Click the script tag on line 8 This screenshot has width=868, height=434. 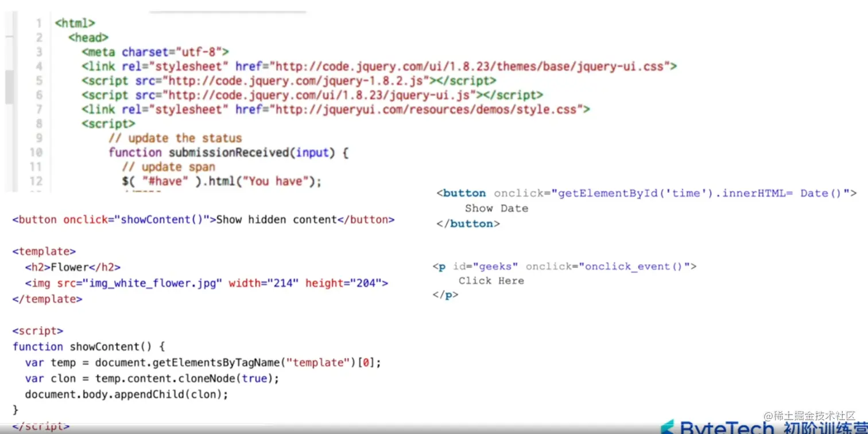pyautogui.click(x=108, y=124)
